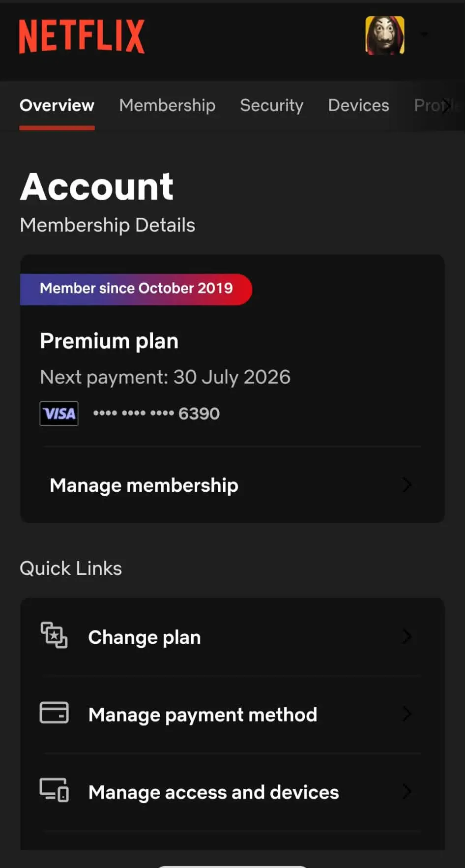The height and width of the screenshot is (868, 465).
Task: Switch to the Membership tab
Action: pyautogui.click(x=167, y=106)
